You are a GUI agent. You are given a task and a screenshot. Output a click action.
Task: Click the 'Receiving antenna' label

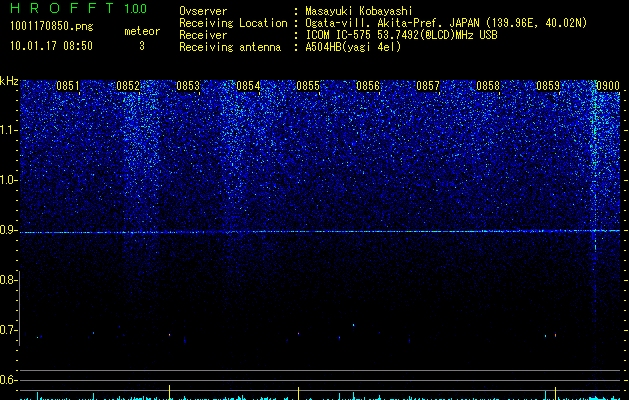coord(230,47)
